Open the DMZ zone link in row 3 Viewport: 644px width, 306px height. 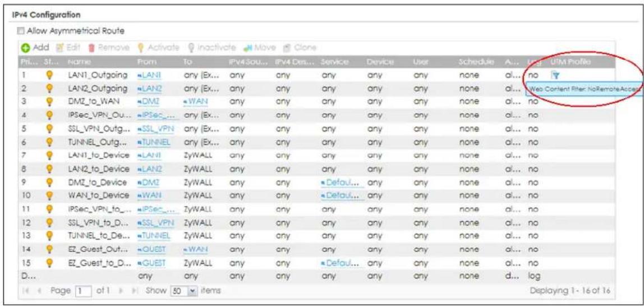[x=149, y=102]
